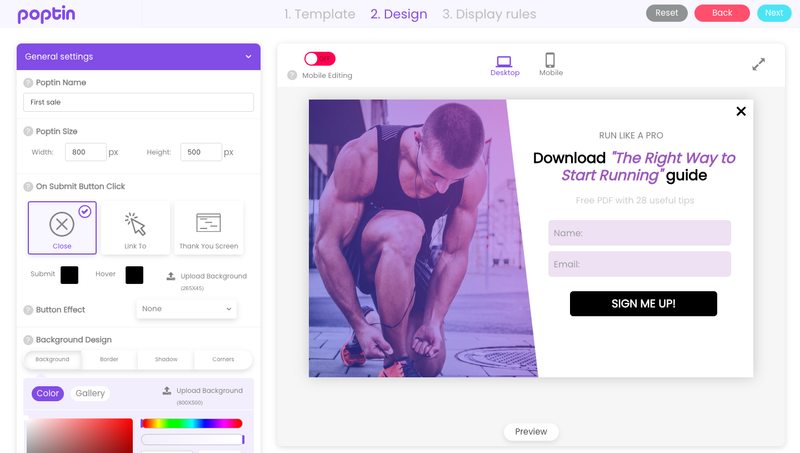Click the Download guide headline text
800x453 pixels.
pos(634,167)
